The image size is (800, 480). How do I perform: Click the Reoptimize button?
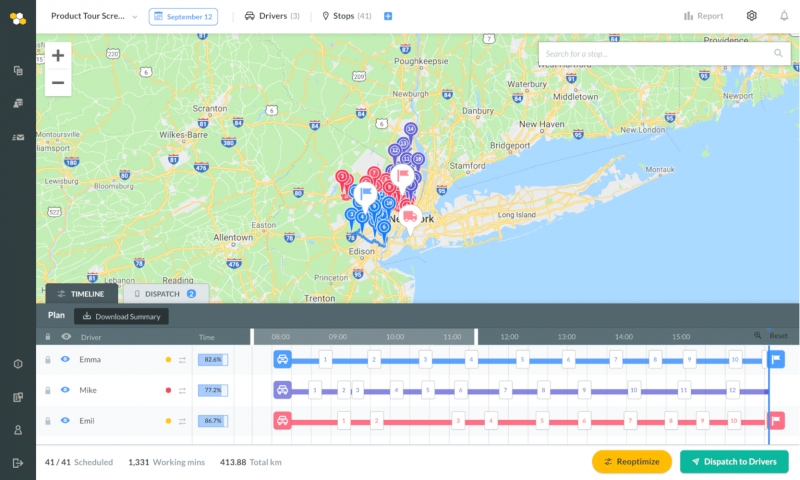pyautogui.click(x=632, y=462)
